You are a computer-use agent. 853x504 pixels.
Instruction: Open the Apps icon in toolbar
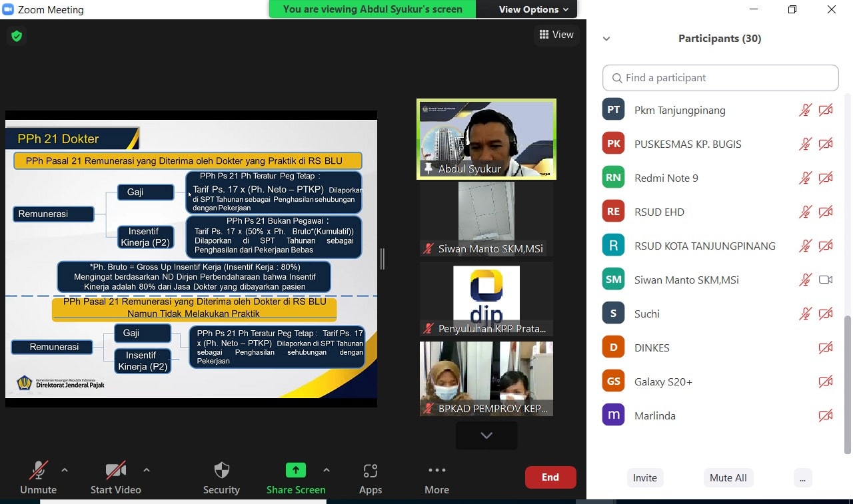click(x=371, y=471)
